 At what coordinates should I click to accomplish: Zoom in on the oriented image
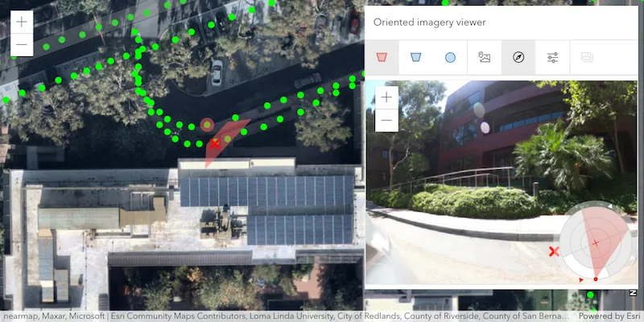pyautogui.click(x=386, y=97)
